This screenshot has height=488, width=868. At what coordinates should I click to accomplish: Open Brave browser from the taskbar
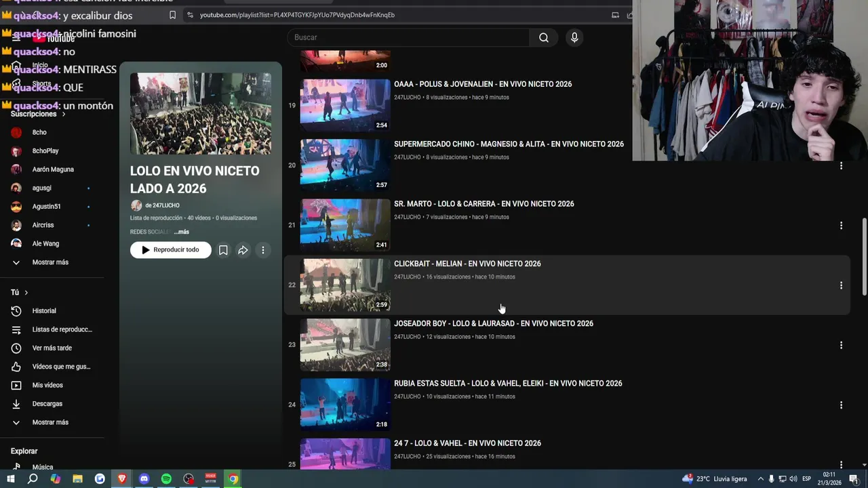[122, 479]
